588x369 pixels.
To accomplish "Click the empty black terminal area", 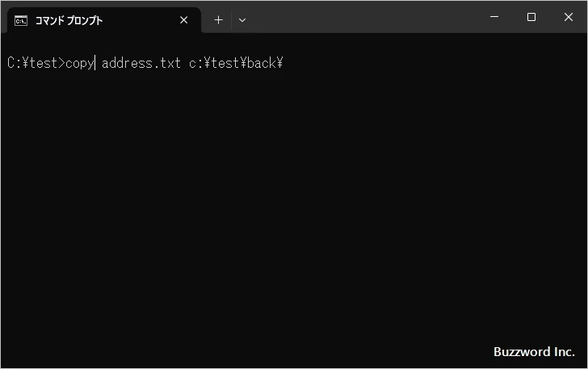I will pyautogui.click(x=291, y=210).
